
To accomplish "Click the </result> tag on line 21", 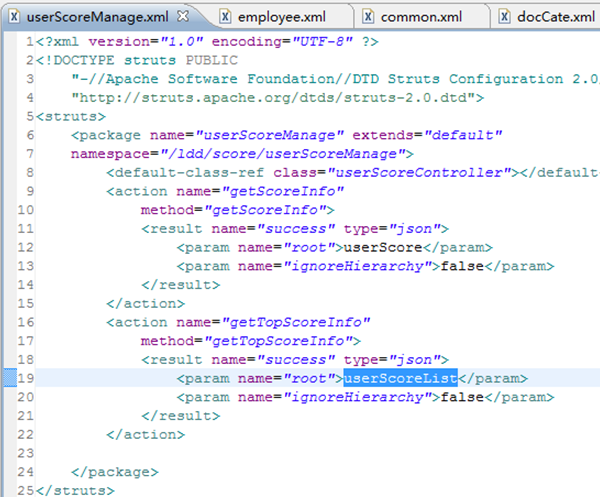I will [181, 416].
